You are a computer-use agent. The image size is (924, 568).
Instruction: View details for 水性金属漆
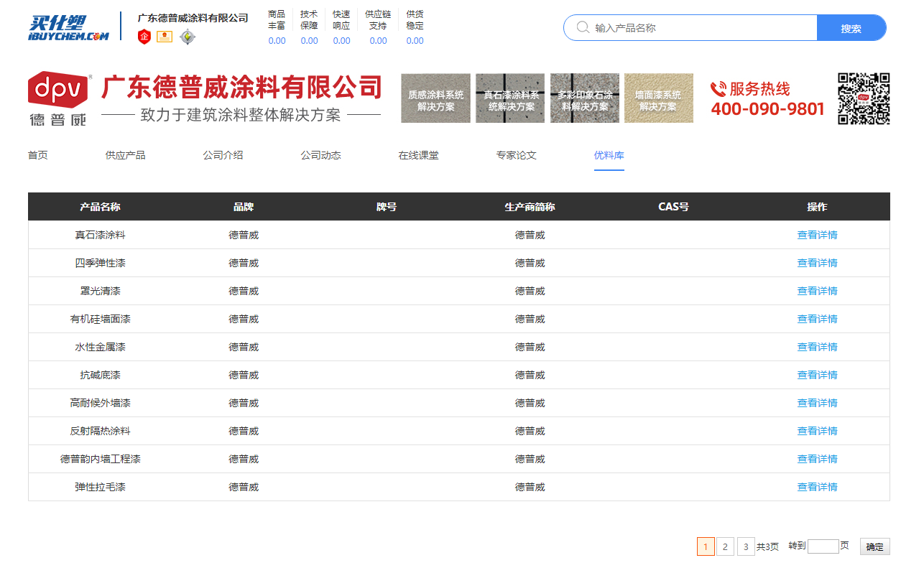point(817,347)
